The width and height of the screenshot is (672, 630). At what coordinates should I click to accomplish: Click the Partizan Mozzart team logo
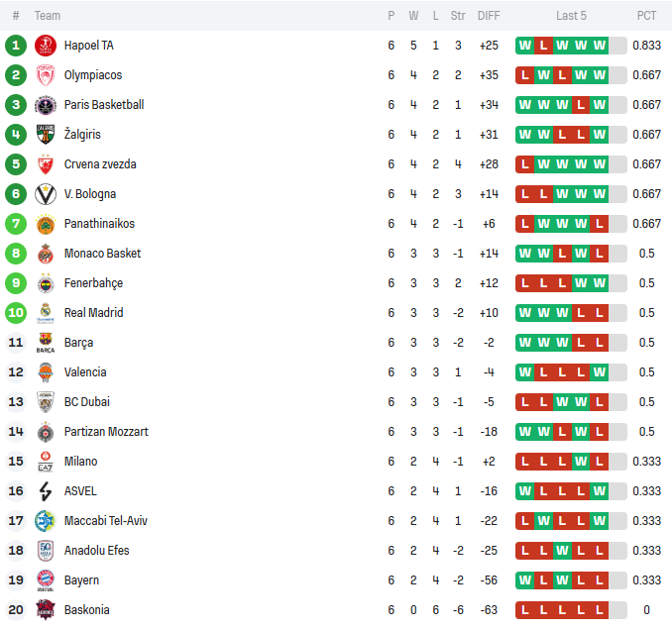click(45, 432)
